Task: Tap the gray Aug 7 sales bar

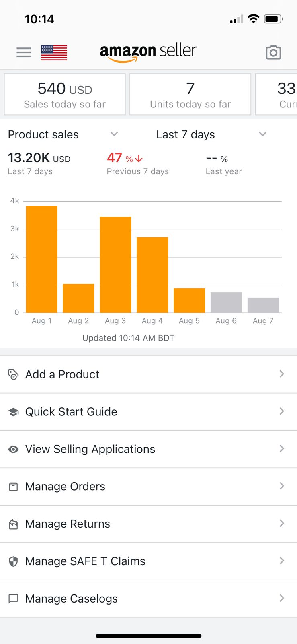Action: [263, 305]
